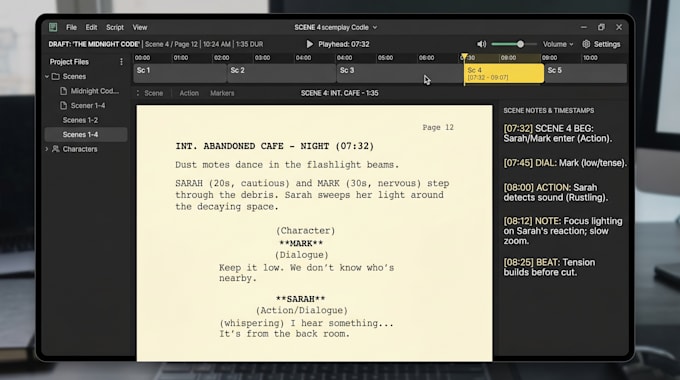
Task: Click the SCENE 4: INT. CAFE - 1:35 title
Action: pos(340,93)
